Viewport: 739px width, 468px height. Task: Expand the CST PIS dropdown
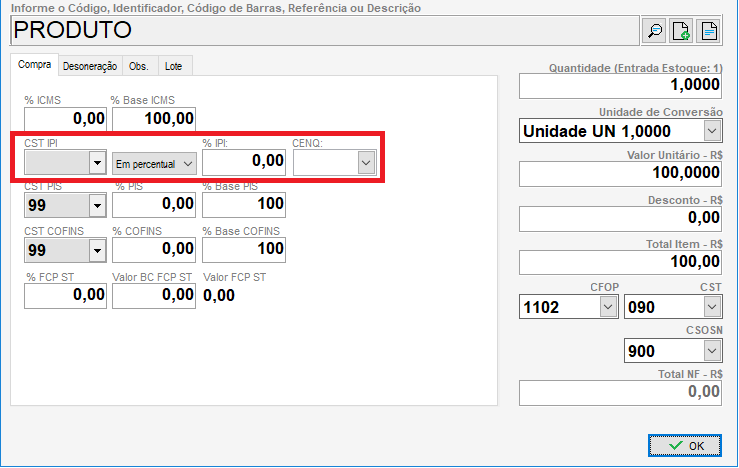point(97,206)
